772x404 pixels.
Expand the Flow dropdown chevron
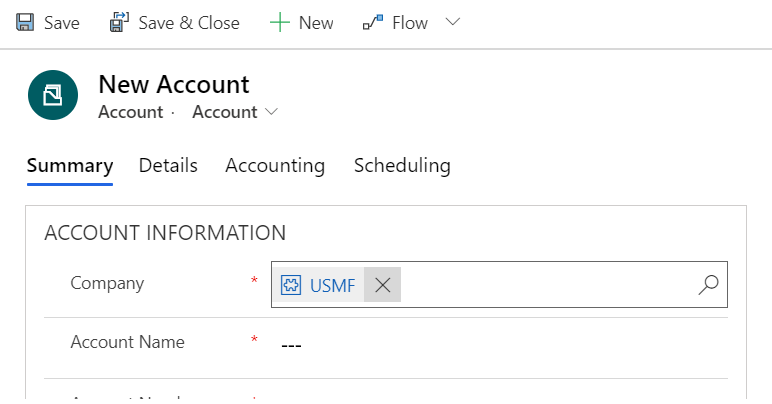pos(452,22)
